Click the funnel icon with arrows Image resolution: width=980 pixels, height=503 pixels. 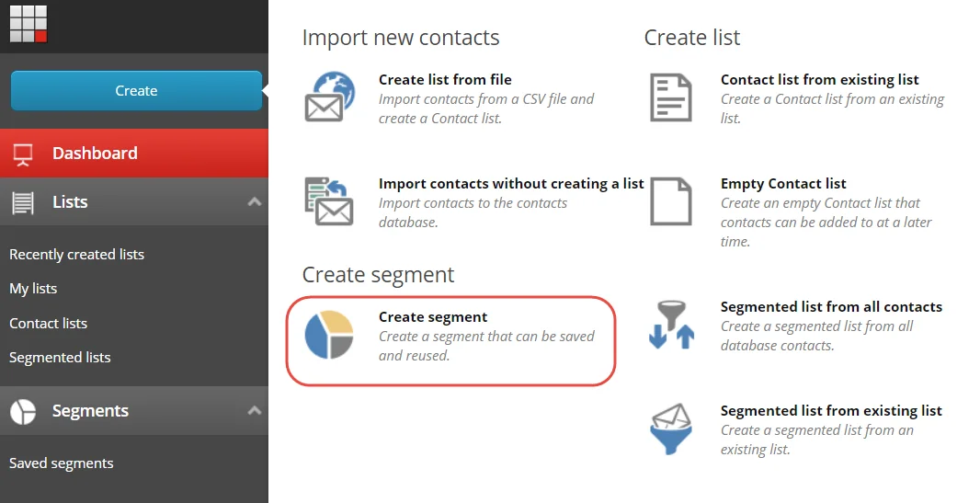[x=671, y=325]
